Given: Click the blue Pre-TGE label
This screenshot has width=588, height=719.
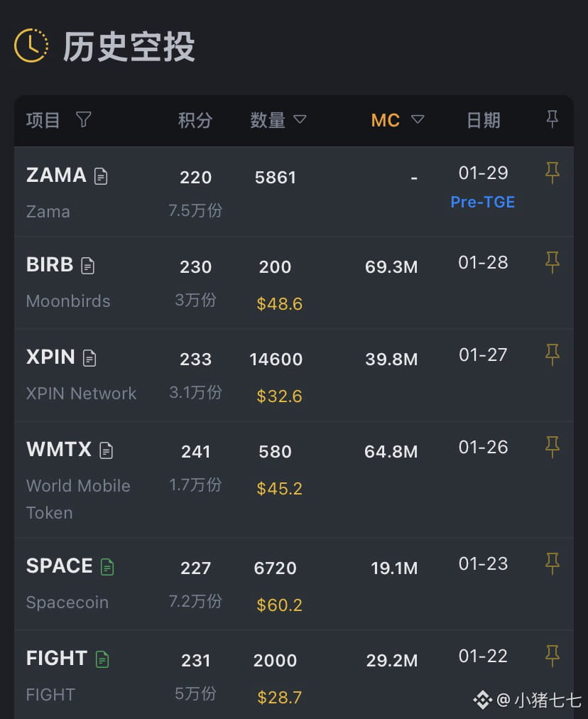Looking at the screenshot, I should click(483, 202).
